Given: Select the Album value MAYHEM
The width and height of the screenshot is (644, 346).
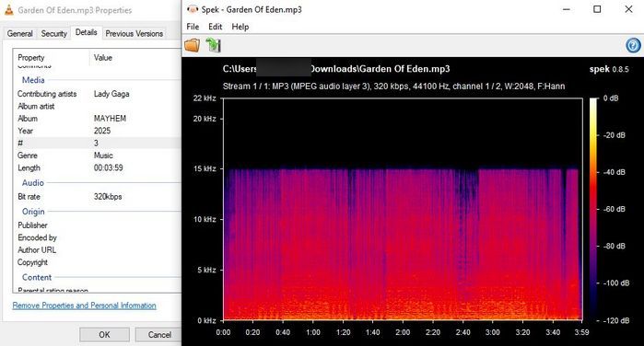Looking at the screenshot, I should [110, 119].
